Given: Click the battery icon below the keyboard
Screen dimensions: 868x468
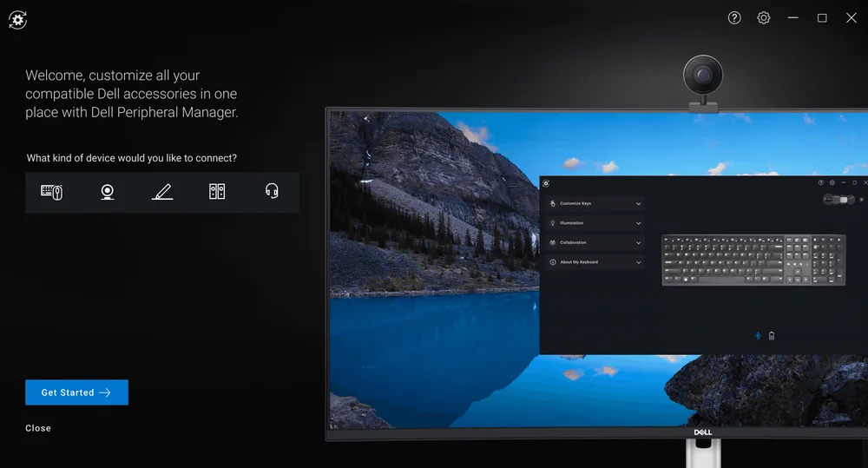Looking at the screenshot, I should 772,336.
